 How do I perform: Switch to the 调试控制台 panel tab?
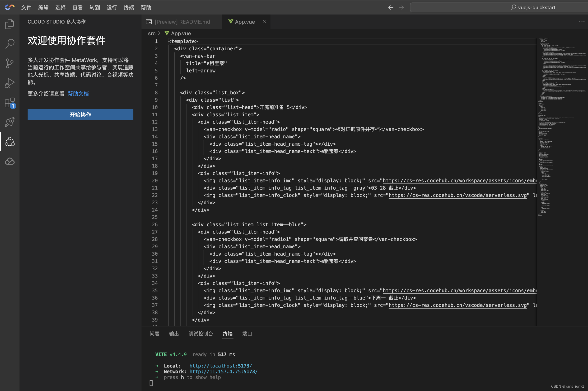point(201,334)
